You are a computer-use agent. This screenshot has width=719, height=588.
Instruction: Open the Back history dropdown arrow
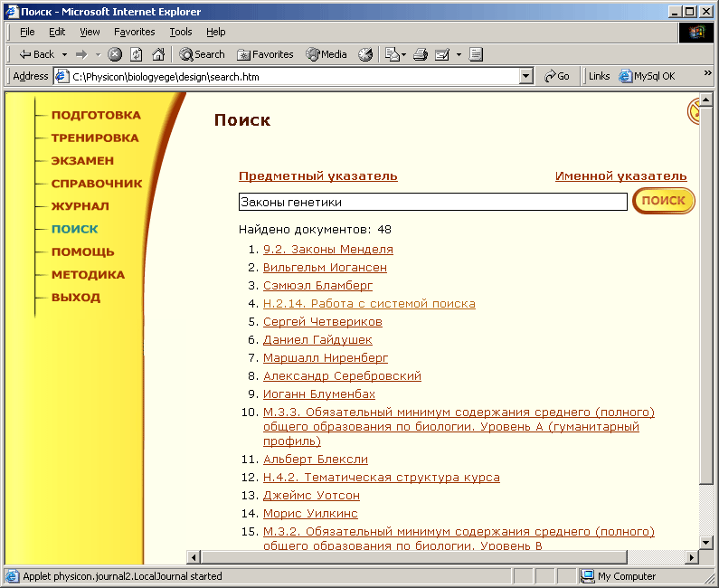point(64,54)
